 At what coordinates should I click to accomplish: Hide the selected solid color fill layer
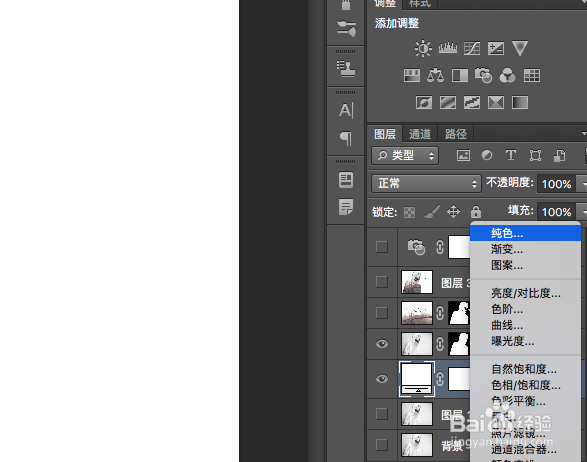coord(382,379)
